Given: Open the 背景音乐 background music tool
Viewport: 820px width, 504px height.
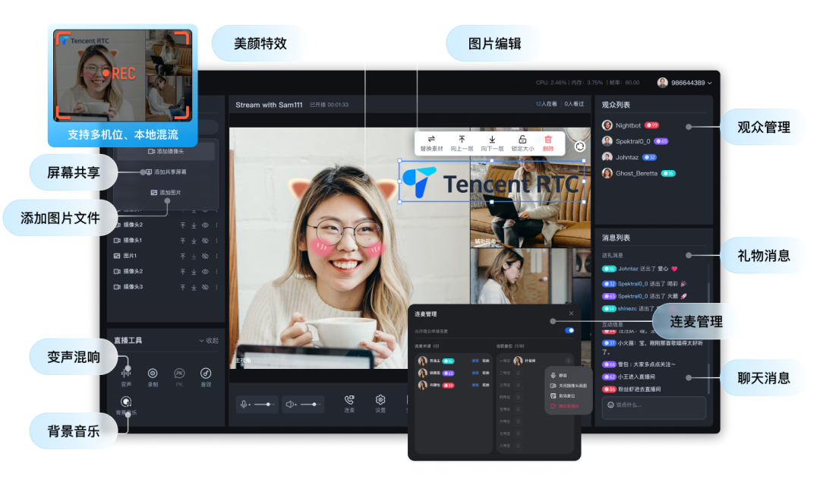Looking at the screenshot, I should click(126, 405).
